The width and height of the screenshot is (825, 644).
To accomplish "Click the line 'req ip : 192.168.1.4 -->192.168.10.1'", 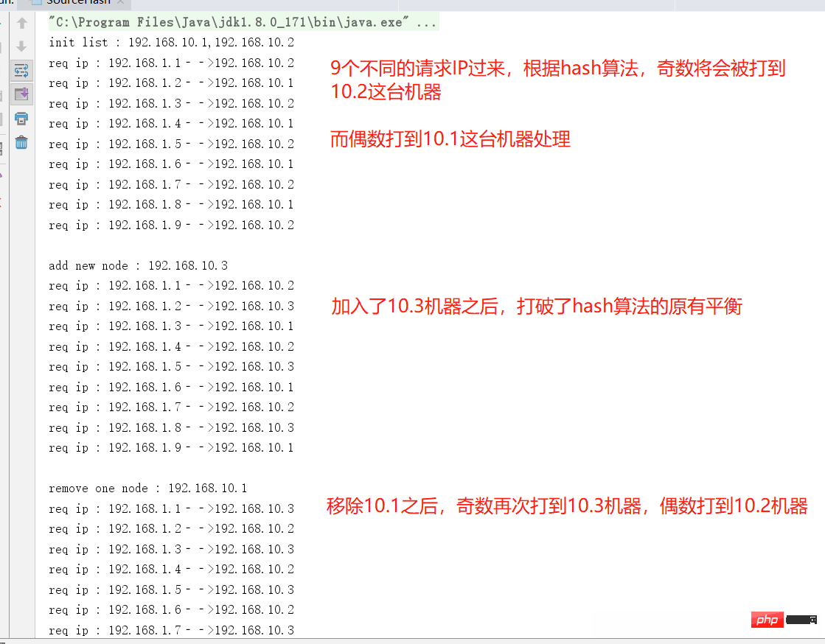I will pos(172,124).
